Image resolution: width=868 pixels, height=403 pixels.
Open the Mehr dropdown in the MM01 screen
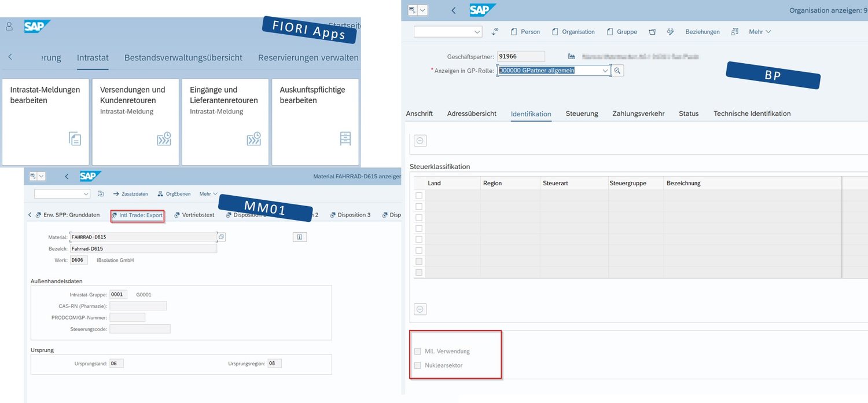[x=207, y=193]
